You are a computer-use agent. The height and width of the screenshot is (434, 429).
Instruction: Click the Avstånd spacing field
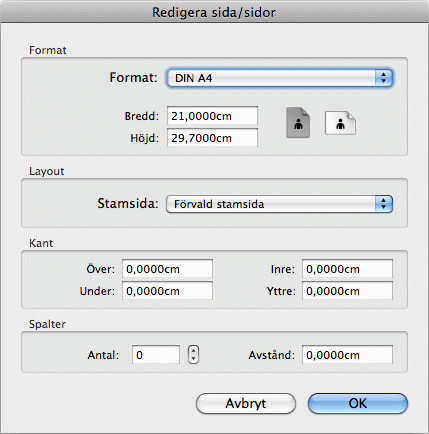(x=347, y=355)
